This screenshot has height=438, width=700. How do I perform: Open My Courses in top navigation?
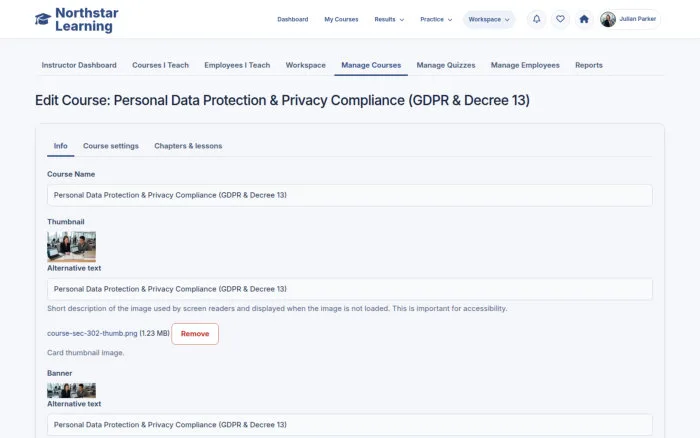(x=341, y=20)
